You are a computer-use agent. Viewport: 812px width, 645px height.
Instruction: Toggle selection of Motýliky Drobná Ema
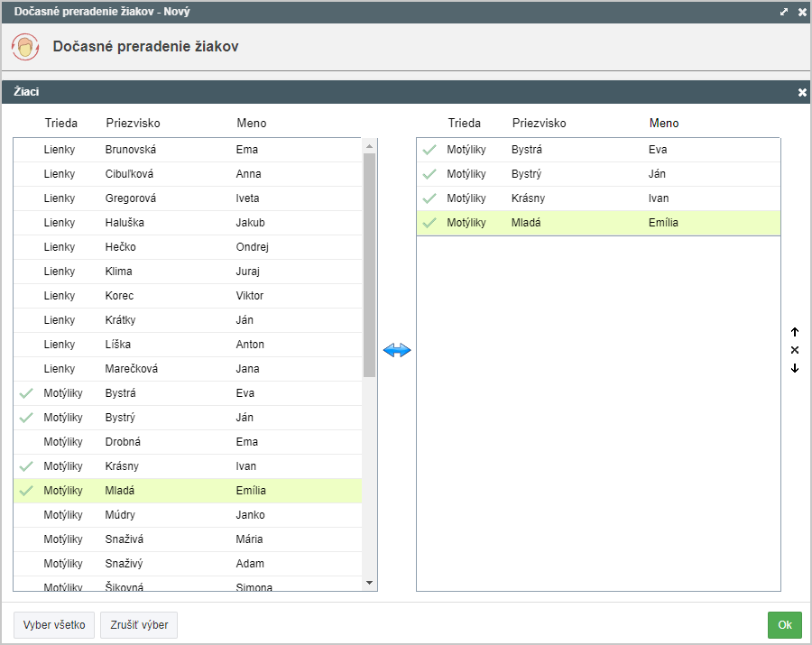pyautogui.click(x=188, y=442)
